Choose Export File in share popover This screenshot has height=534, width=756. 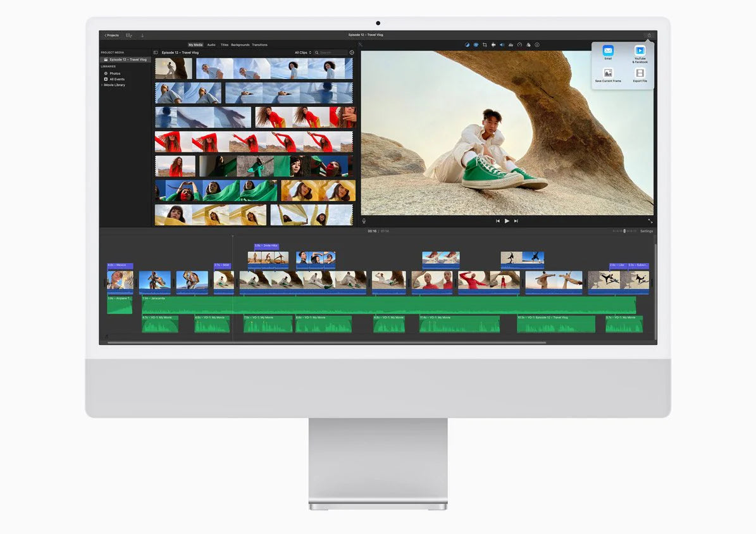click(x=640, y=75)
